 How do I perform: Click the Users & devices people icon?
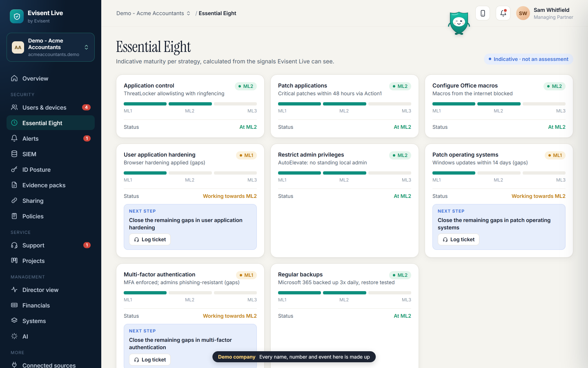coord(14,108)
